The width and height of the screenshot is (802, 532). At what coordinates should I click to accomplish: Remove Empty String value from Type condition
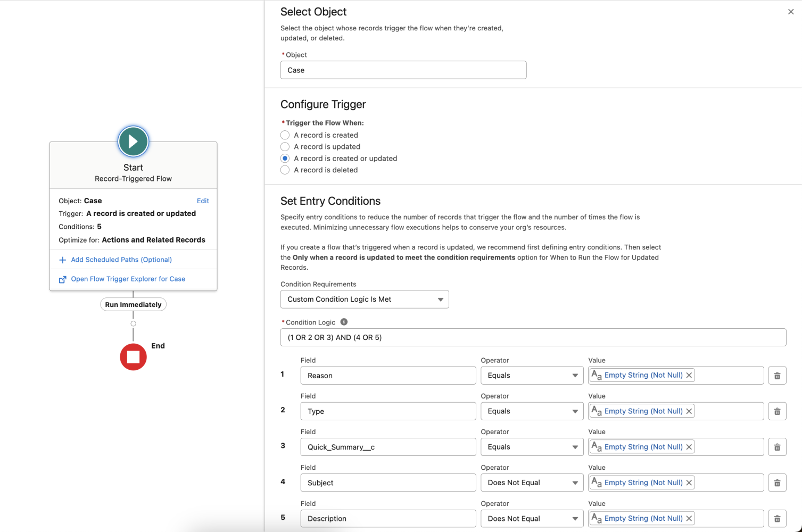point(689,411)
